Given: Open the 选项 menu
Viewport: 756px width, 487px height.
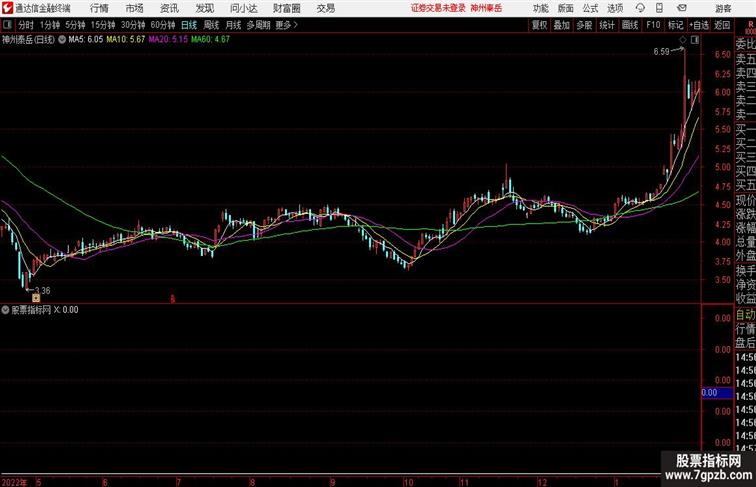Looking at the screenshot, I should [x=615, y=8].
